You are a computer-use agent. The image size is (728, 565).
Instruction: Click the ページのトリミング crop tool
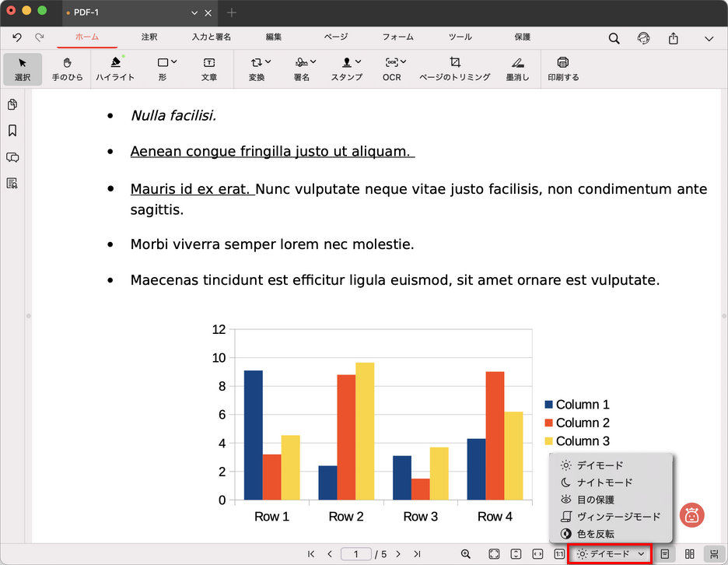(455, 68)
